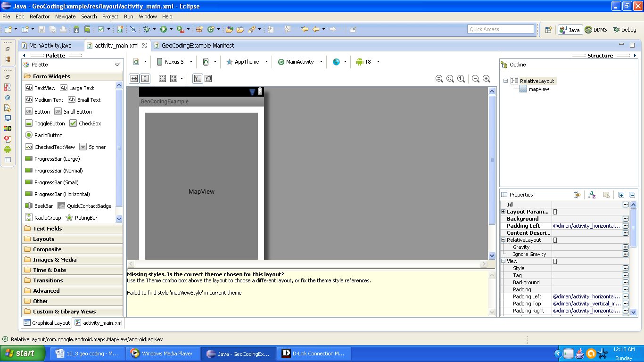Collapse the RelativeLayout node in Outline

(x=505, y=81)
